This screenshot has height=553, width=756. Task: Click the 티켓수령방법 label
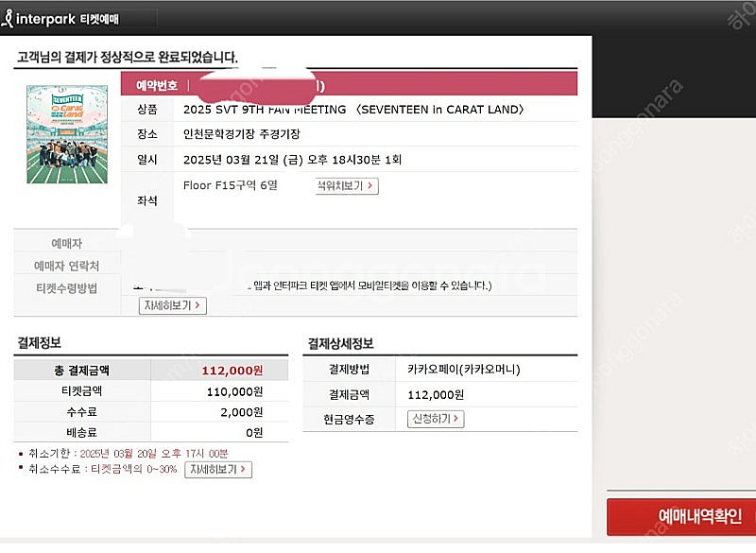pos(66,288)
